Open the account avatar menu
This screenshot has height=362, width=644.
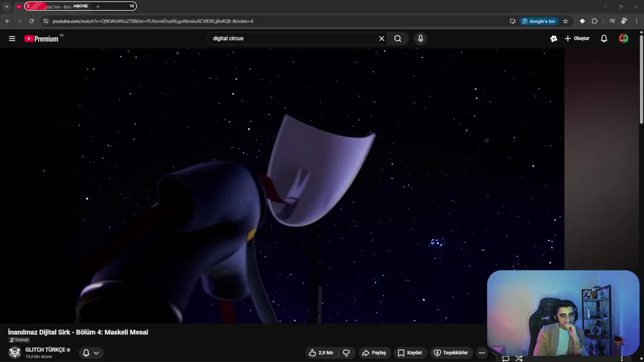click(x=623, y=39)
